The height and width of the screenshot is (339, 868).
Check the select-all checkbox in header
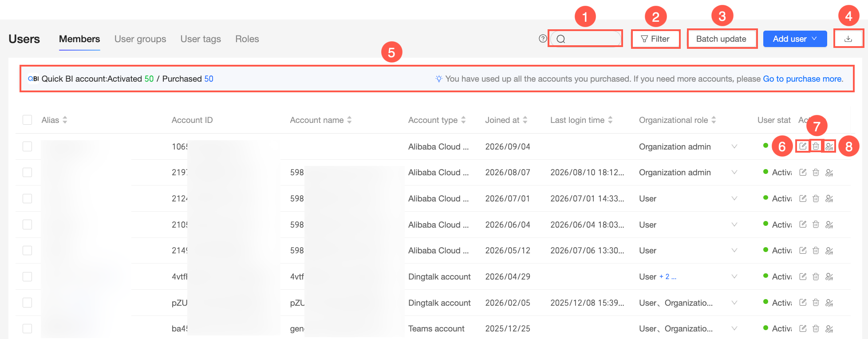pyautogui.click(x=27, y=120)
